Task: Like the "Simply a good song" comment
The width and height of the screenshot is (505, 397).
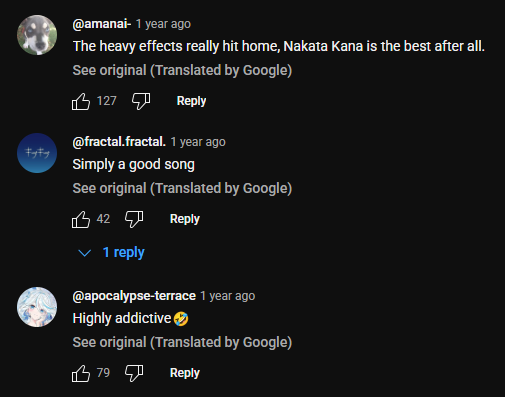Action: (x=81, y=219)
